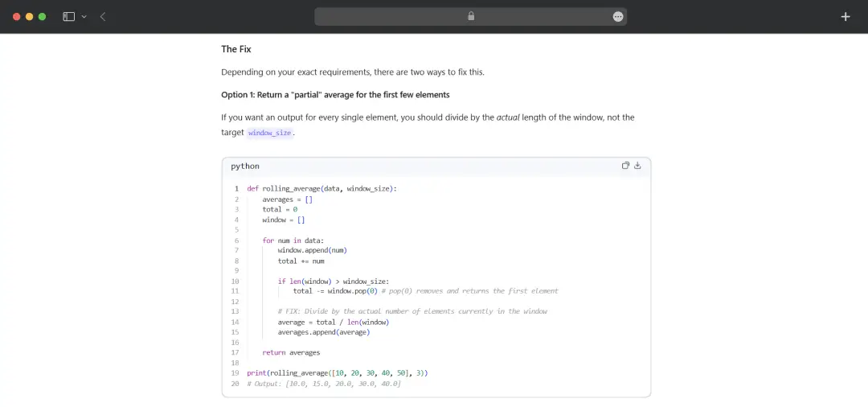Image resolution: width=868 pixels, height=407 pixels.
Task: Click the "average = total / len(window)" line
Action: pyautogui.click(x=334, y=323)
